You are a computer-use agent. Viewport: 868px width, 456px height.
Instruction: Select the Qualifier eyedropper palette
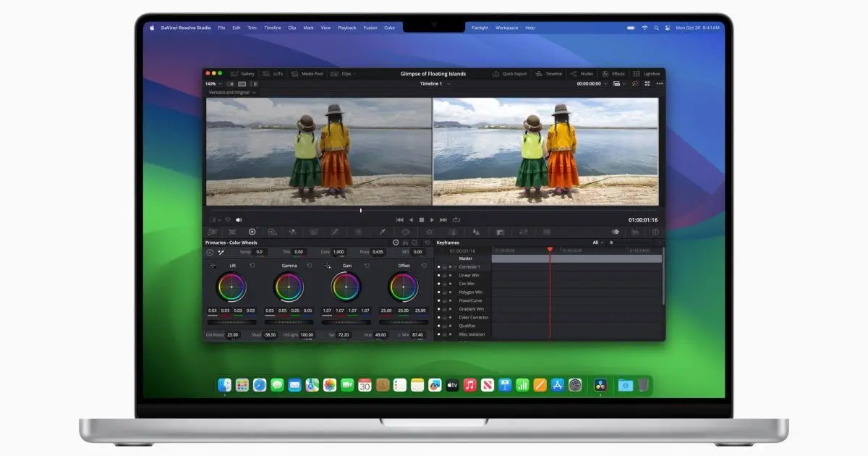coord(383,232)
